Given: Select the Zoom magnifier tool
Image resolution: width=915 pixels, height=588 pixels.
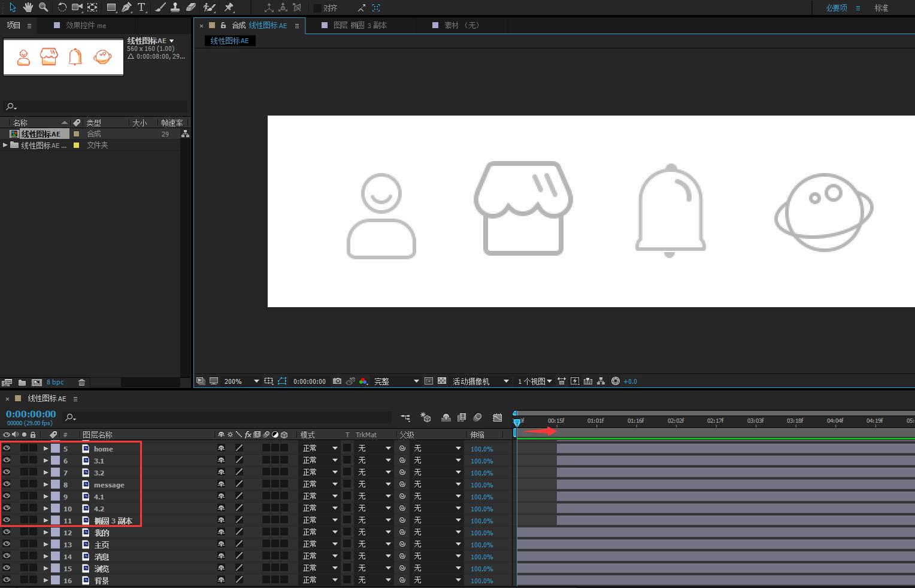Looking at the screenshot, I should coord(43,7).
